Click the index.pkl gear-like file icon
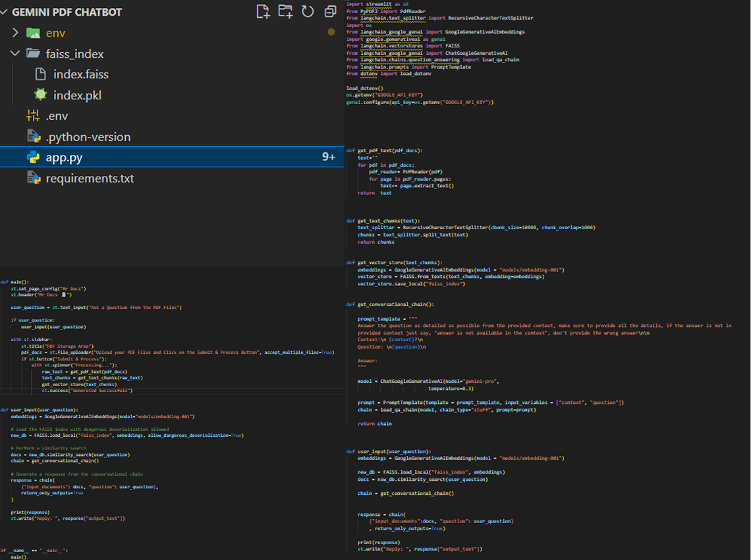 [x=41, y=95]
